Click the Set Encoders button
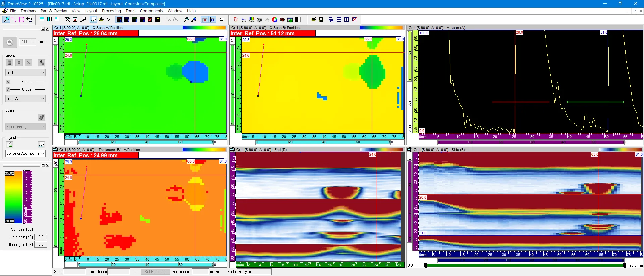Screen dimensions: 644x276 click(155, 272)
